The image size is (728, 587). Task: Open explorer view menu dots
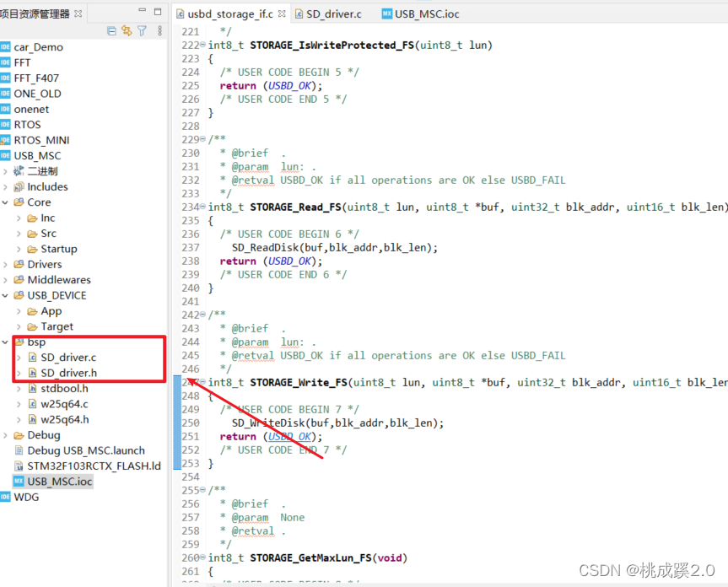pyautogui.click(x=159, y=31)
